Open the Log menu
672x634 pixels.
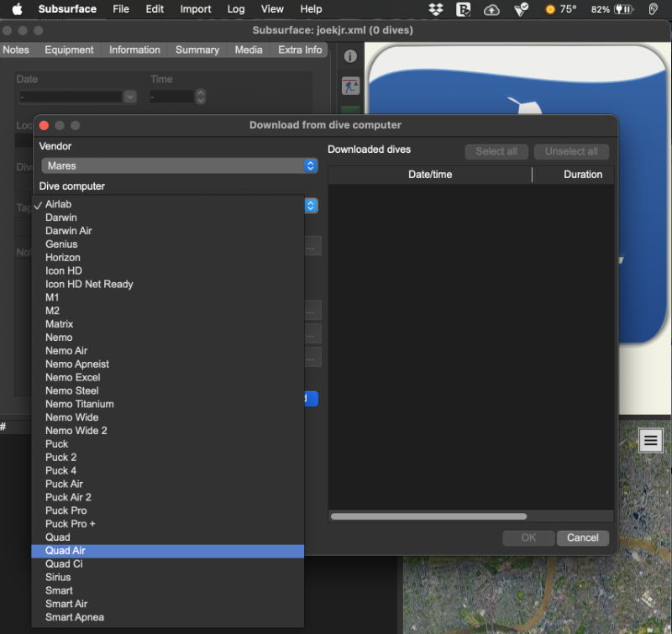click(x=236, y=9)
